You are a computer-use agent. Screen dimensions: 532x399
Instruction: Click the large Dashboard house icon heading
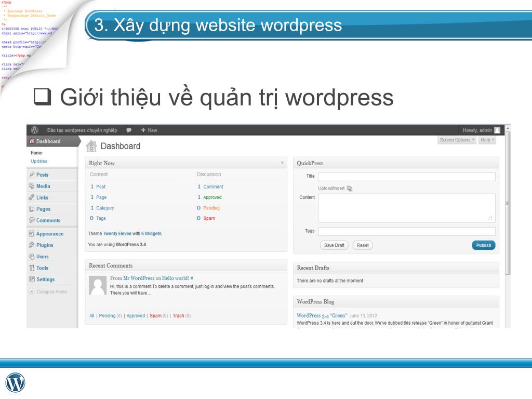(91, 146)
